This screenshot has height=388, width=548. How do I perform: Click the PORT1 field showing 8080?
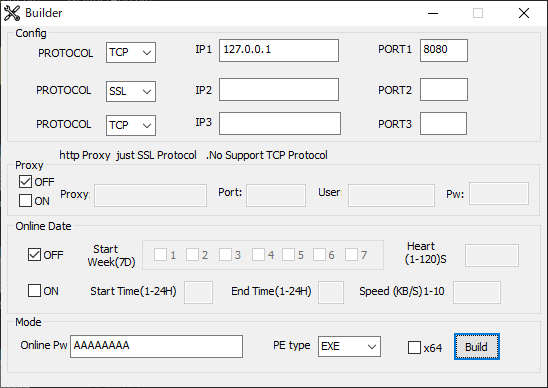point(444,50)
